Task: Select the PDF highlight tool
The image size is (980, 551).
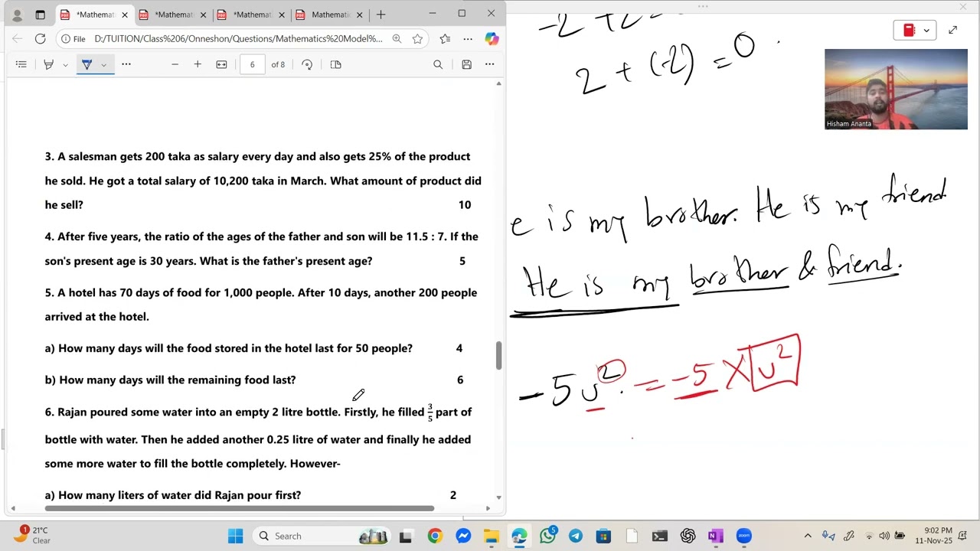Action: tap(48, 64)
